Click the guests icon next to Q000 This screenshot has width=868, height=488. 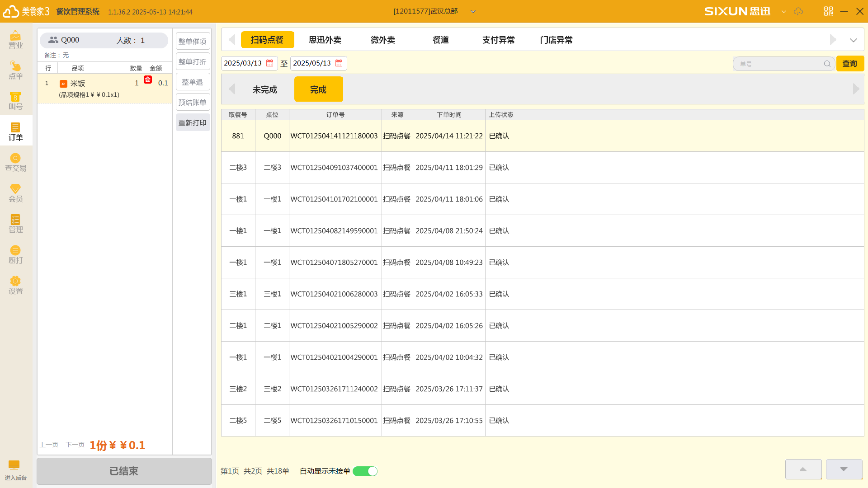(53, 40)
